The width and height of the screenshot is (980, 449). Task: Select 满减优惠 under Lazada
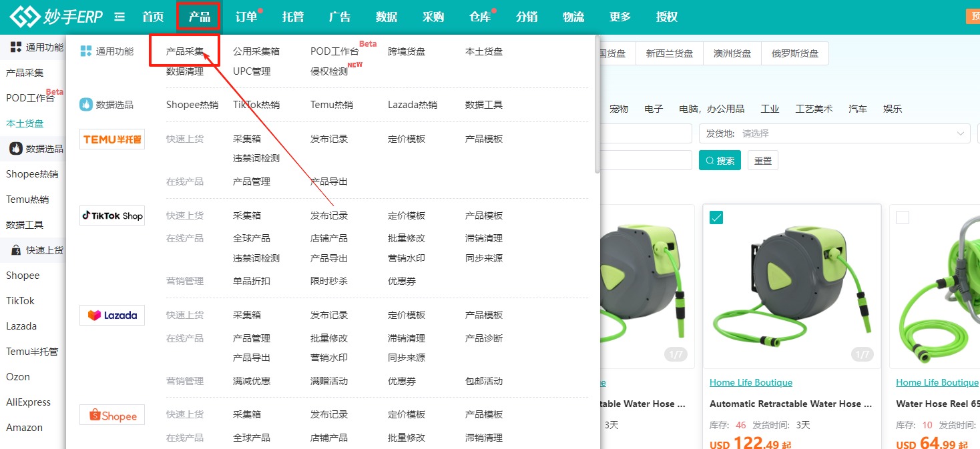(252, 381)
